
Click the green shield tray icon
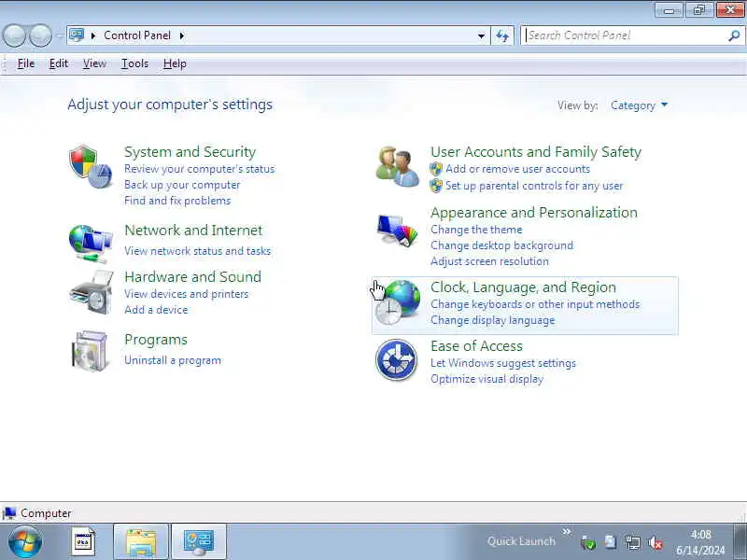(588, 542)
